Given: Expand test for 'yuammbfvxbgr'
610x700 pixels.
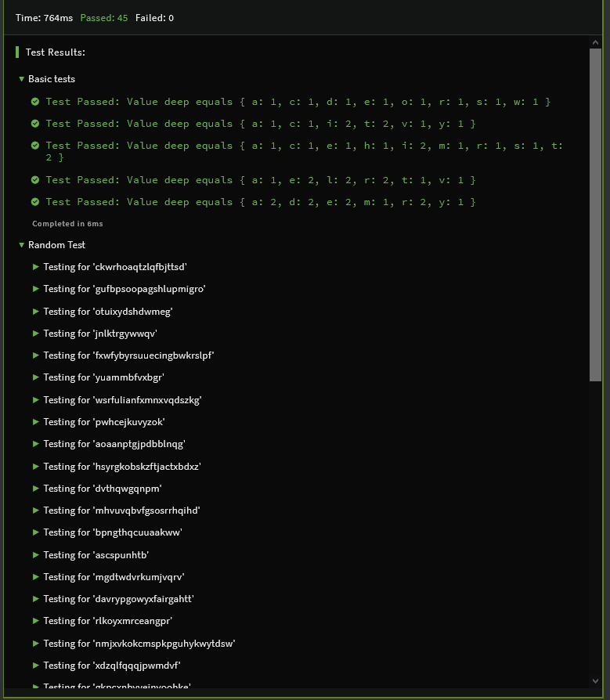Looking at the screenshot, I should 36,377.
